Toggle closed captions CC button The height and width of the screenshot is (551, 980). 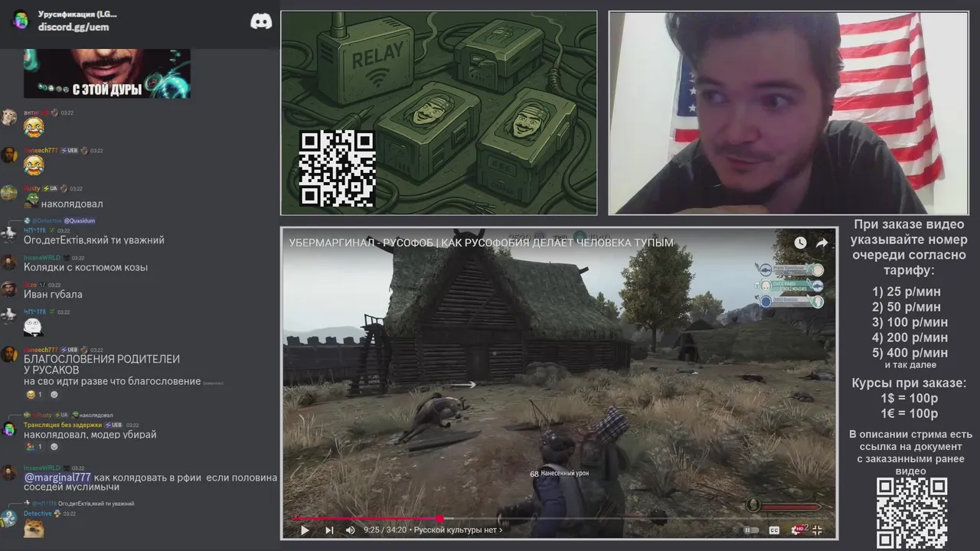point(774,530)
